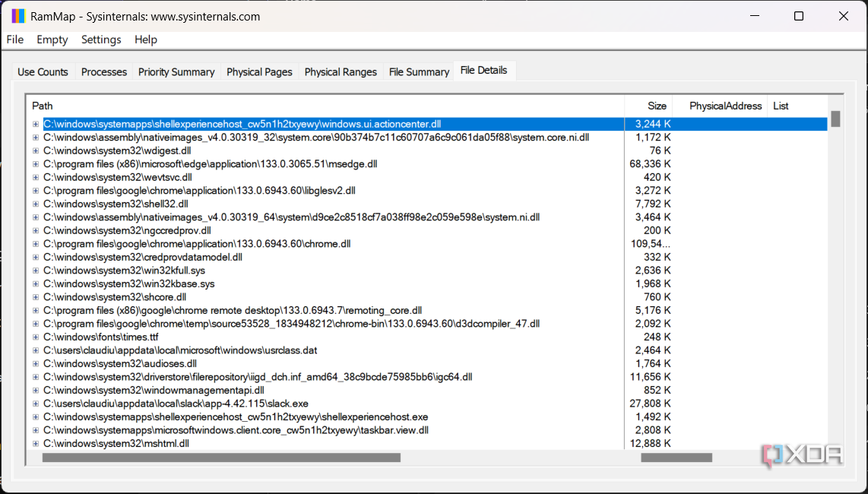Expand the credprovdatamodel.dll row
The height and width of the screenshot is (494, 868).
click(x=36, y=257)
